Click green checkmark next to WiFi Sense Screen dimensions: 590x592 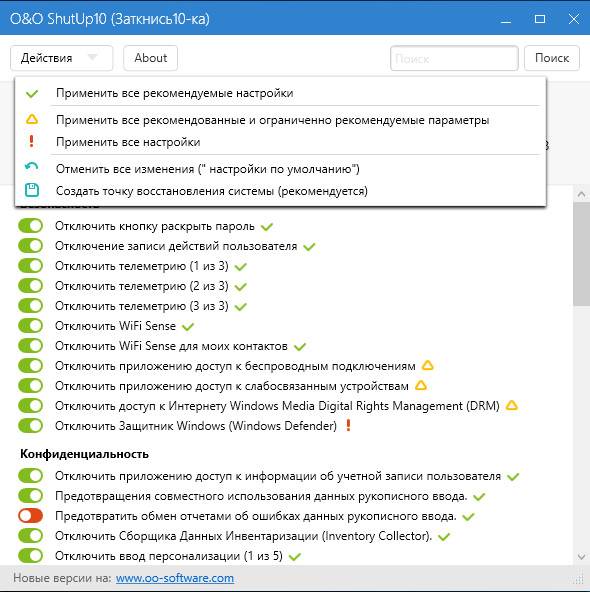click(188, 326)
